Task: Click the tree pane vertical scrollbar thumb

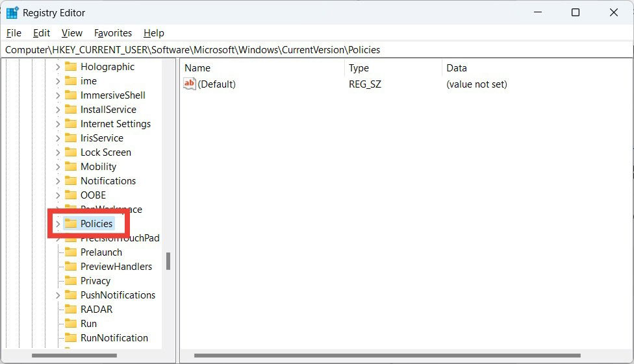Action: pos(168,261)
